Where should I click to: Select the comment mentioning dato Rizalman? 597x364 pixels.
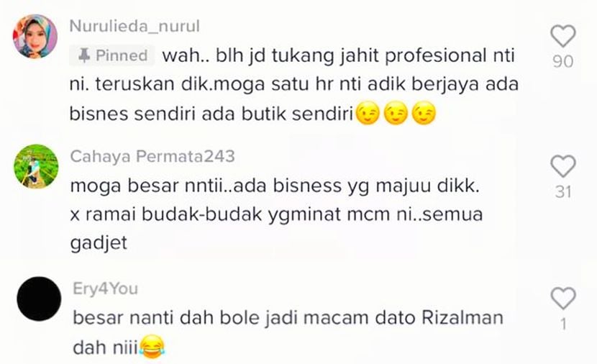pos(288,332)
